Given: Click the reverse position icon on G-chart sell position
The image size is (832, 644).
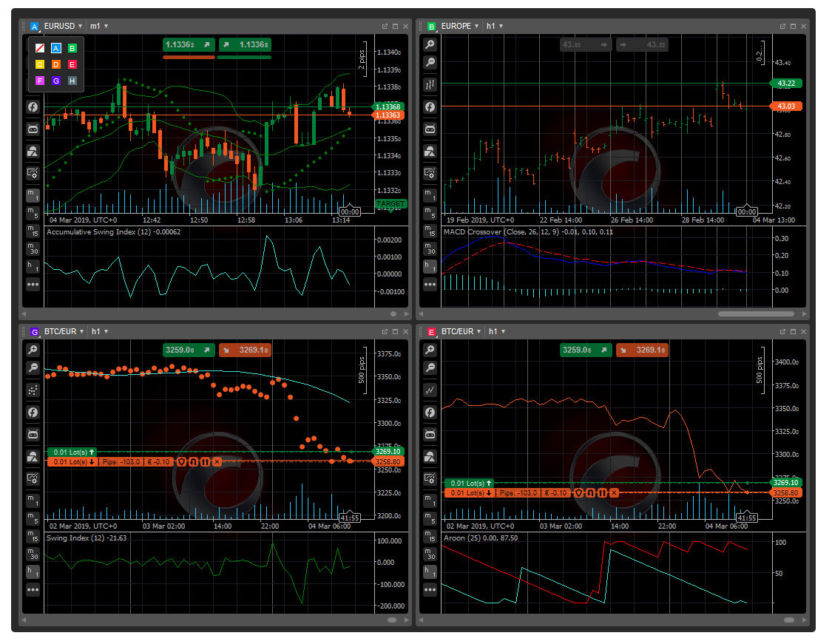Looking at the screenshot, I should [193, 462].
